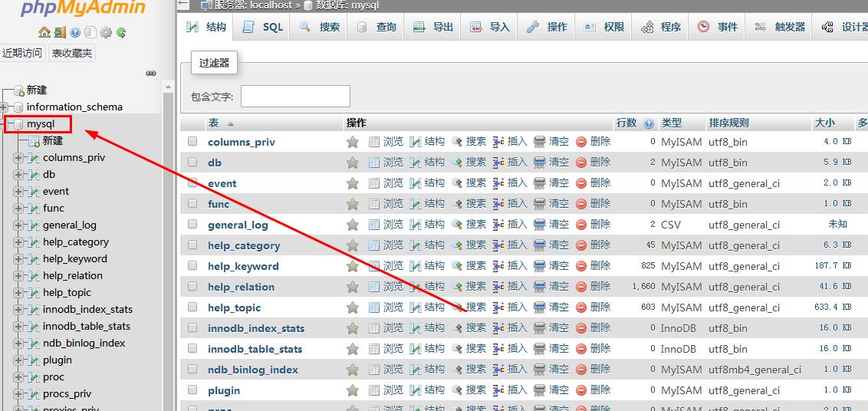Delete icon for help_category row
868x411 pixels.
581,245
